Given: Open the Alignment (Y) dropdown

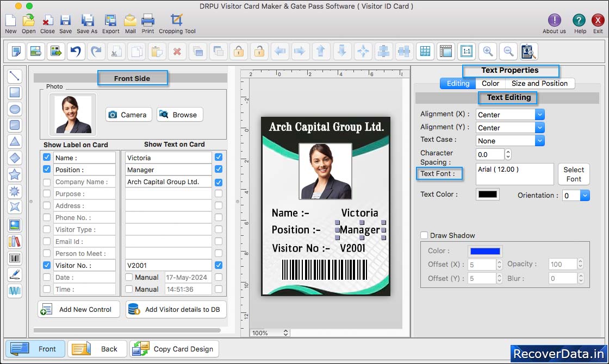Looking at the screenshot, I should 539,127.
